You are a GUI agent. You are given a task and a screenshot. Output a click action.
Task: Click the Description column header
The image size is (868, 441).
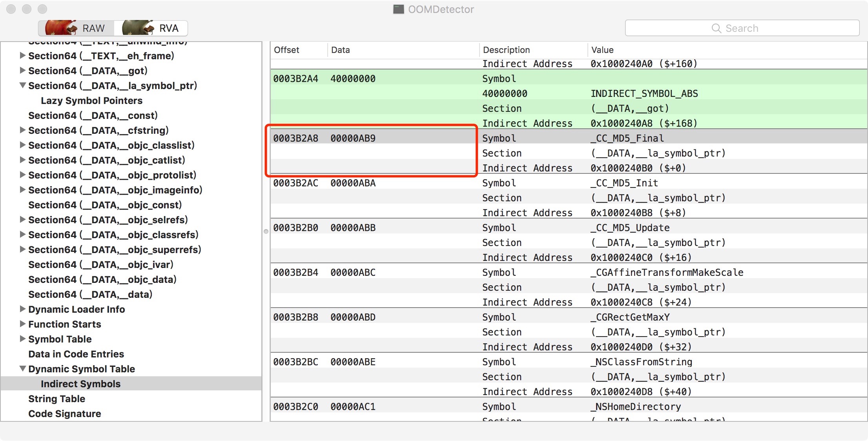click(x=506, y=50)
